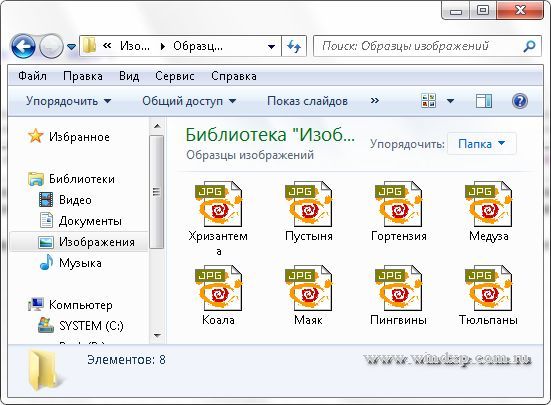Viewport: 551px width, 405px height.
Task: Click the Документы page icon
Action: pyautogui.click(x=46, y=221)
